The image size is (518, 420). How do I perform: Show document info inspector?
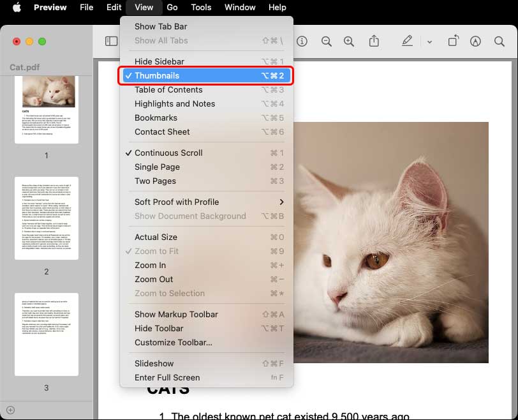(302, 41)
